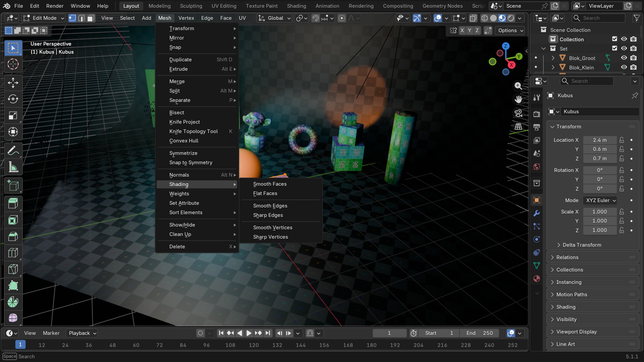
Task: Select the Move tool
Action: [x=13, y=83]
